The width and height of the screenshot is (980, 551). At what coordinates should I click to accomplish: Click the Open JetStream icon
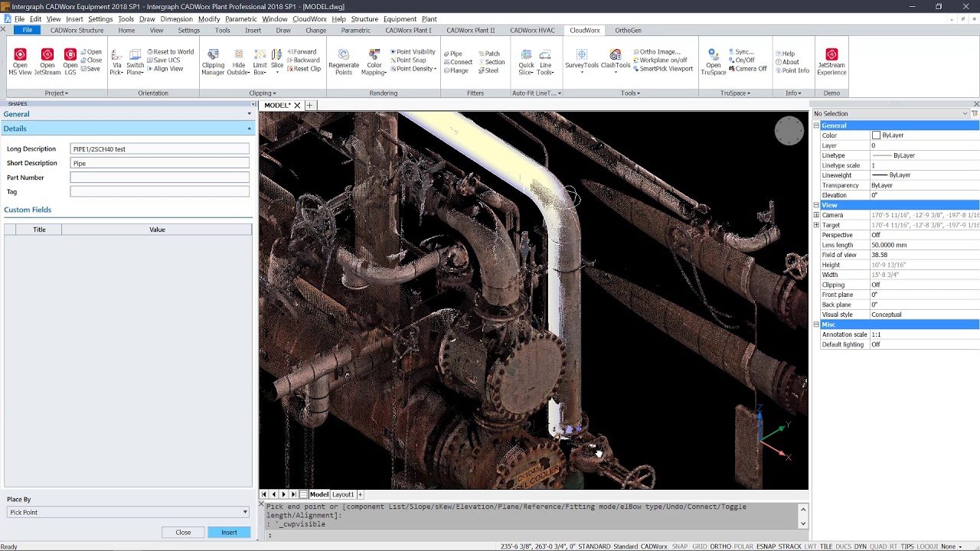pos(47,61)
